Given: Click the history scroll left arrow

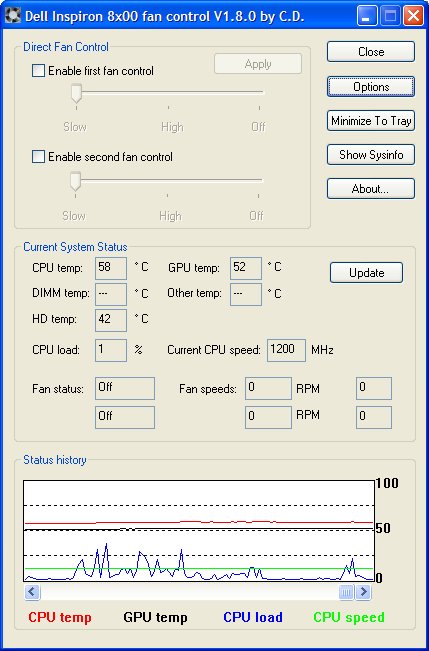Looking at the screenshot, I should click(32, 592).
